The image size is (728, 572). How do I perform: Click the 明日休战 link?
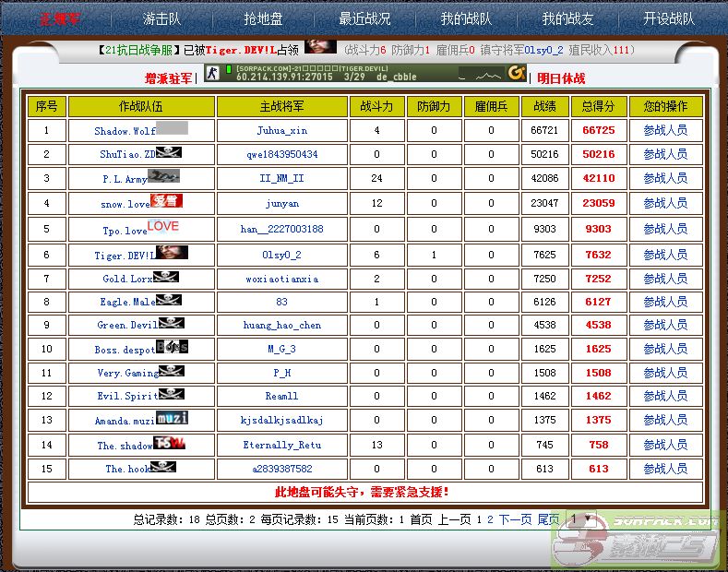pos(561,78)
